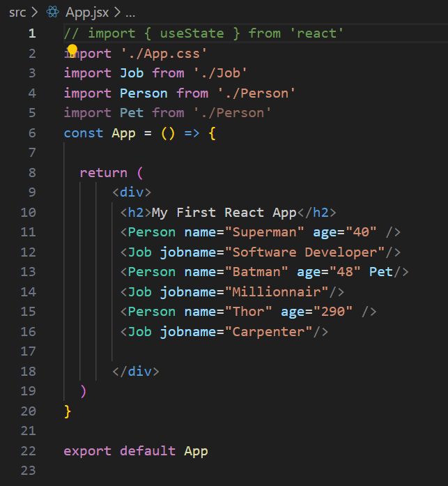Click the closing </div> tag
The height and width of the screenshot is (486, 448).
pyautogui.click(x=136, y=372)
